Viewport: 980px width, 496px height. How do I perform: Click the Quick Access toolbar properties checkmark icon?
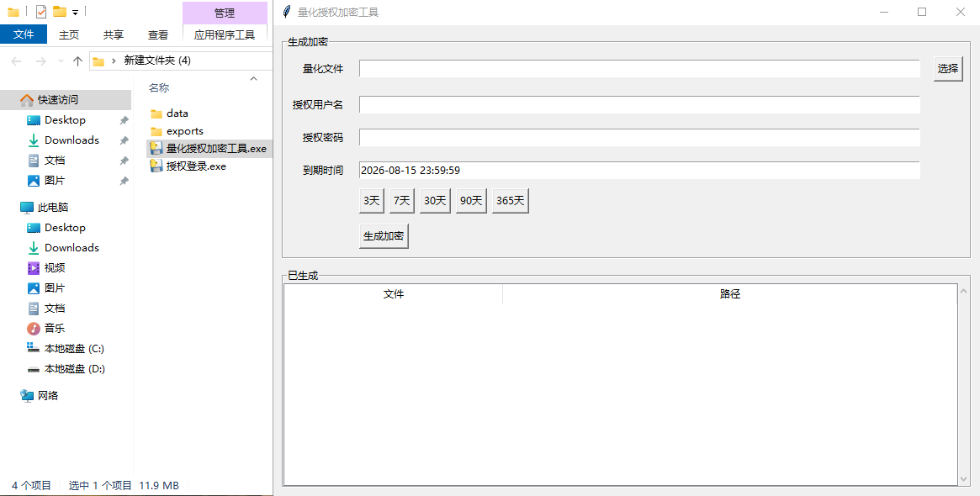(41, 11)
